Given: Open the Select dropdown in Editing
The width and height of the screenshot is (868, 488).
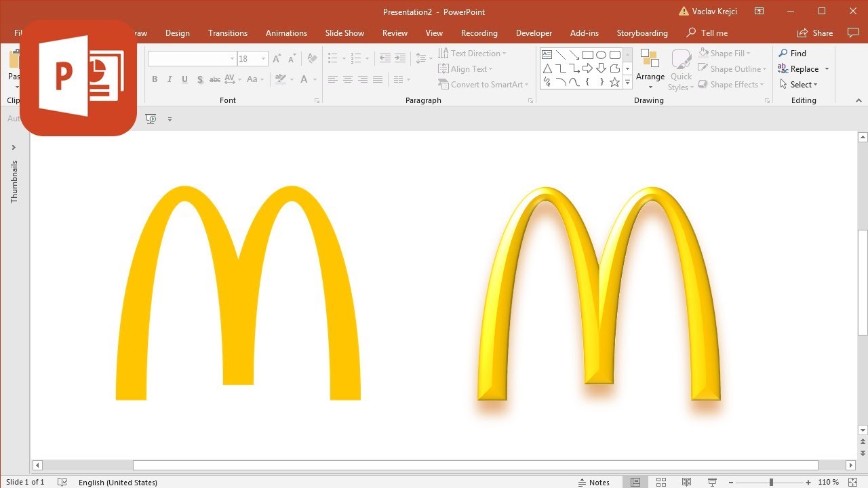Looking at the screenshot, I should (799, 84).
